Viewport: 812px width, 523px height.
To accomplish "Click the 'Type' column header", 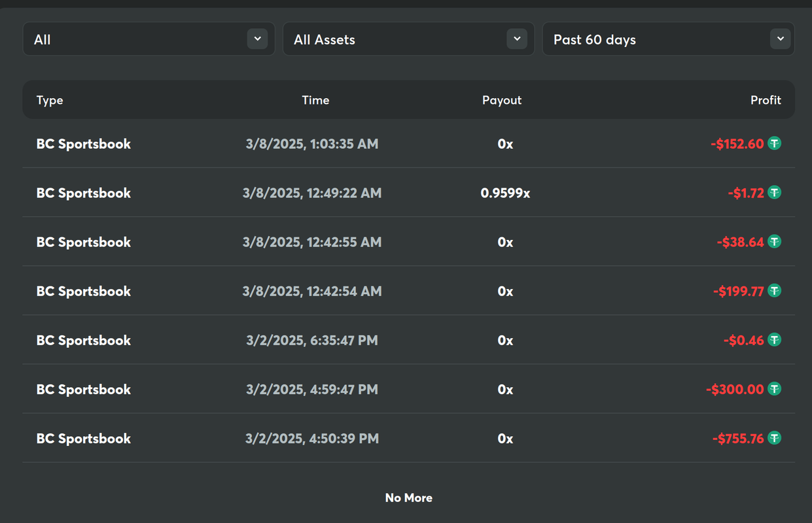I will point(50,100).
